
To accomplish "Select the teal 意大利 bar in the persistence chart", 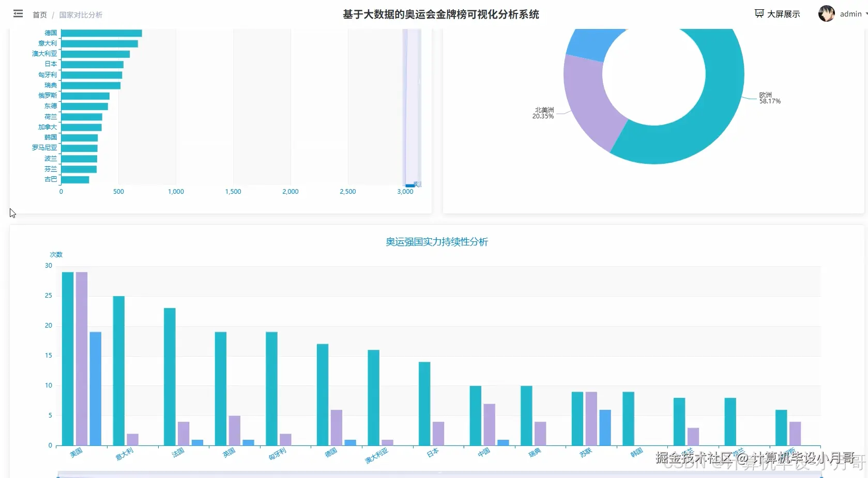I will pyautogui.click(x=119, y=371).
